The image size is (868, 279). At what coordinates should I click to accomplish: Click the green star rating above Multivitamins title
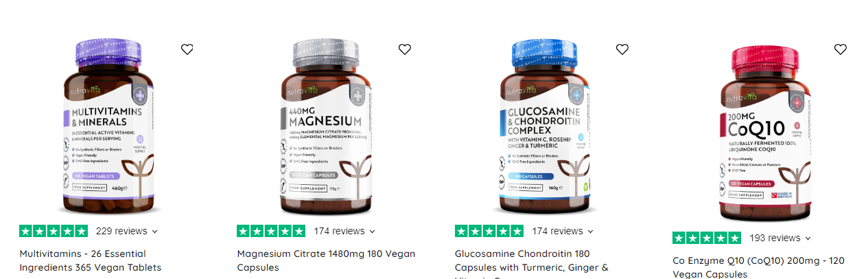point(54,231)
